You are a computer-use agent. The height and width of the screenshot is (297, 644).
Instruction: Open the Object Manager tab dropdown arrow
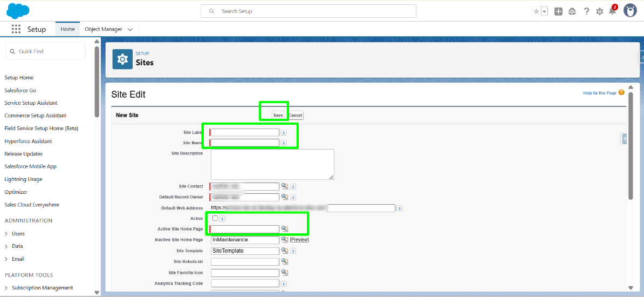pyautogui.click(x=130, y=30)
